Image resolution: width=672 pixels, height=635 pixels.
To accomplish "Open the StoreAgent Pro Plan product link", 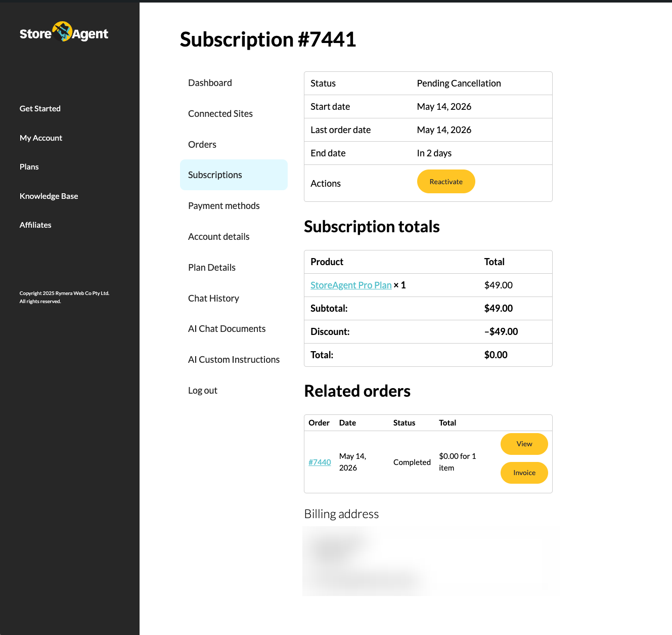I will (x=351, y=285).
